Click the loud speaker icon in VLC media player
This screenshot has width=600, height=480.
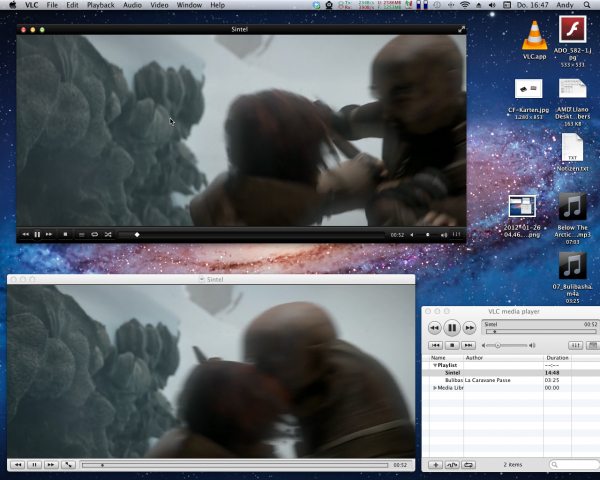[532, 345]
